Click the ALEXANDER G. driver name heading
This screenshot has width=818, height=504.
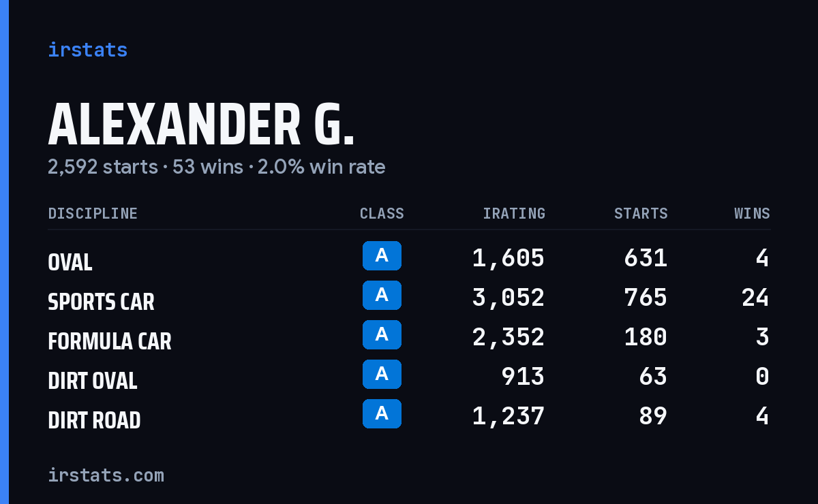(x=201, y=125)
